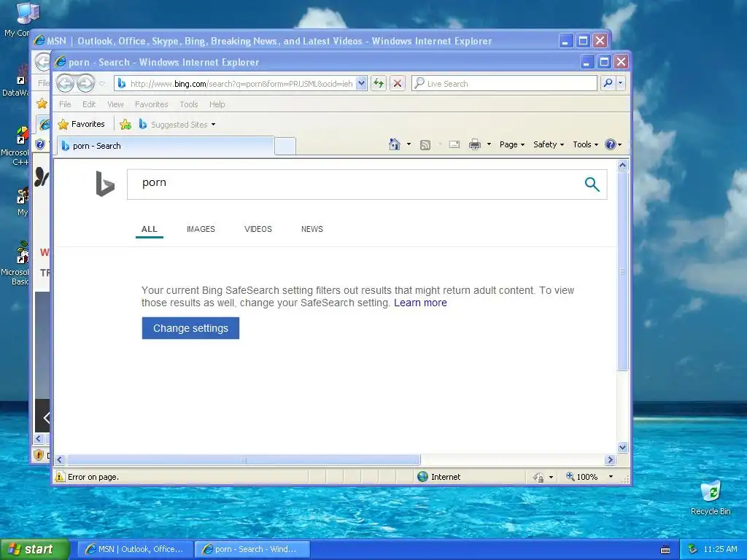Click the 100% zoom level button
The width and height of the screenshot is (747, 560).
pos(582,477)
